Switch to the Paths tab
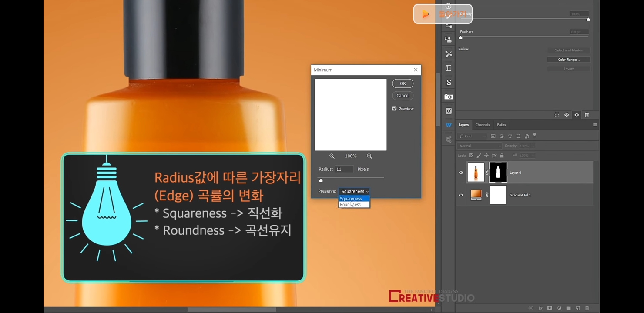 pyautogui.click(x=501, y=125)
